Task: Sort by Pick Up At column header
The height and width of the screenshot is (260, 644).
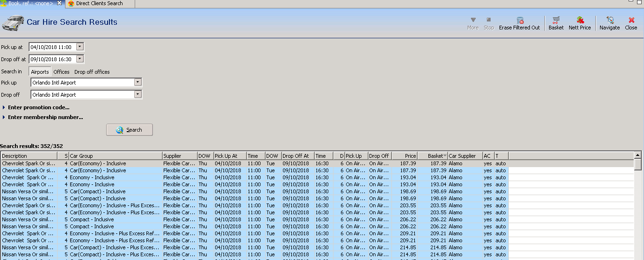Action: 230,156
